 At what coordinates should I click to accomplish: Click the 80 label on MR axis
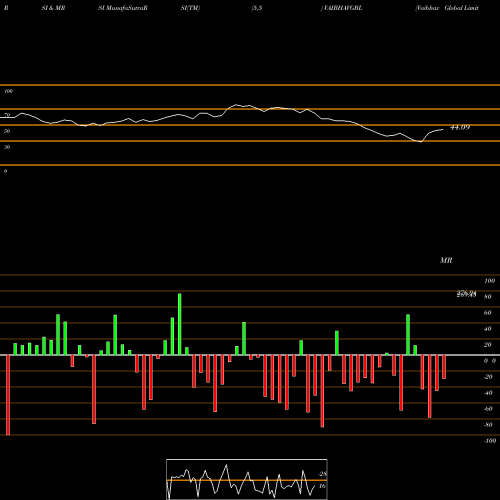click(488, 297)
